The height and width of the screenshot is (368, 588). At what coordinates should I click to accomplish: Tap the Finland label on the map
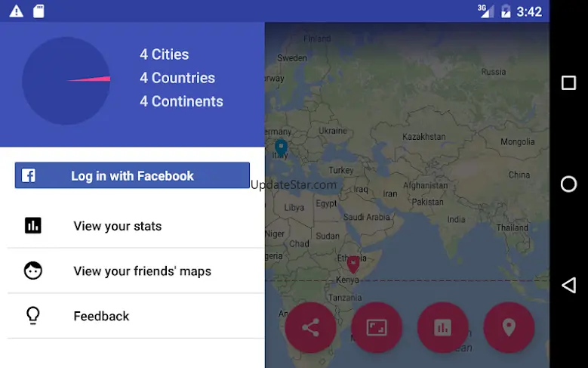click(317, 39)
